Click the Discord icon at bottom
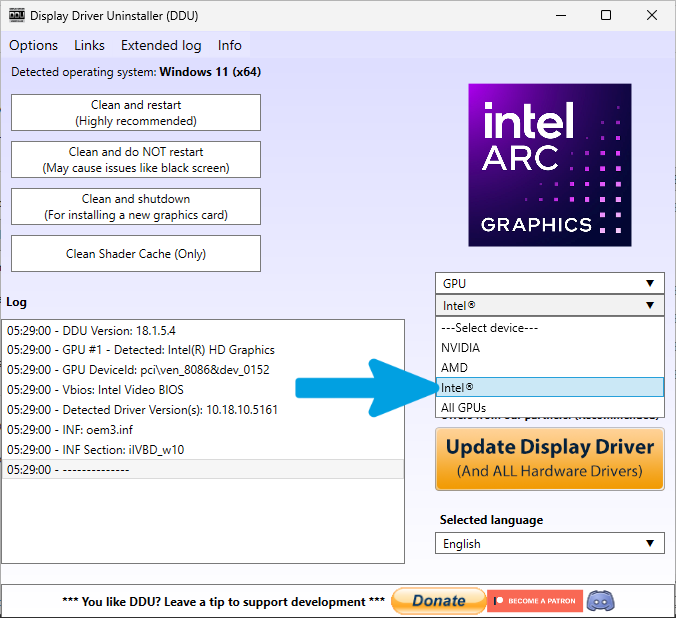676x618 pixels. pyautogui.click(x=601, y=601)
